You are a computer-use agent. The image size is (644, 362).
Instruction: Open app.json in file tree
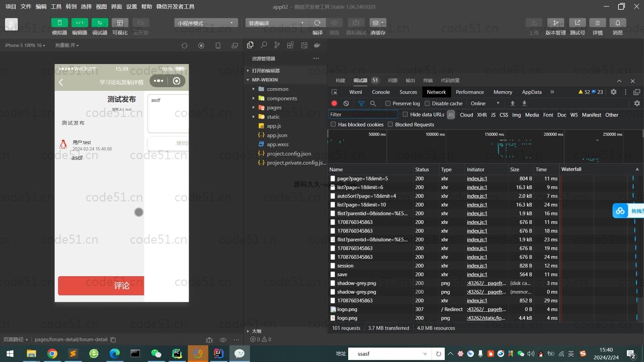[277, 135]
